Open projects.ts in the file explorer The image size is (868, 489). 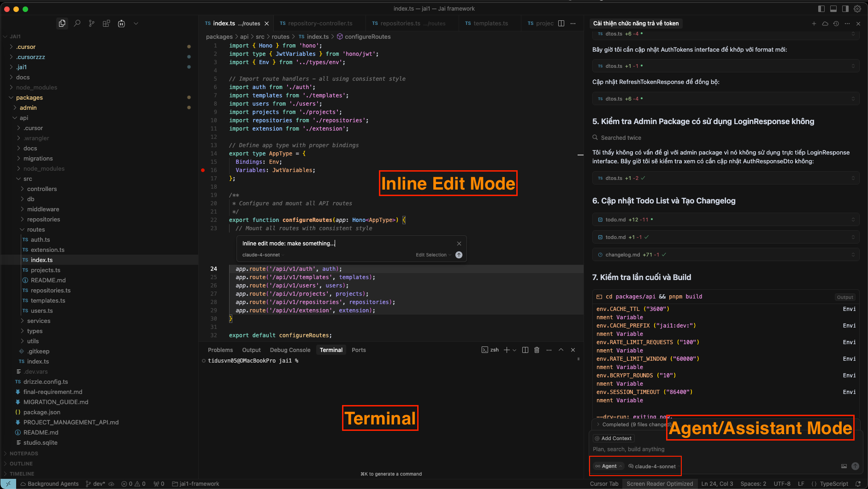[x=45, y=270]
